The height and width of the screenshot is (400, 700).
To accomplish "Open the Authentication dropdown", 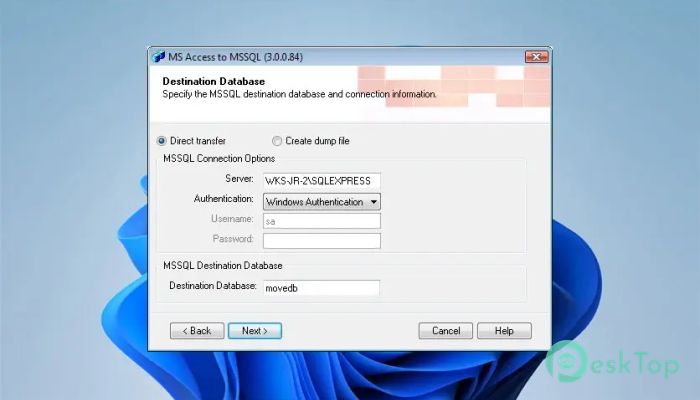I will tap(322, 202).
